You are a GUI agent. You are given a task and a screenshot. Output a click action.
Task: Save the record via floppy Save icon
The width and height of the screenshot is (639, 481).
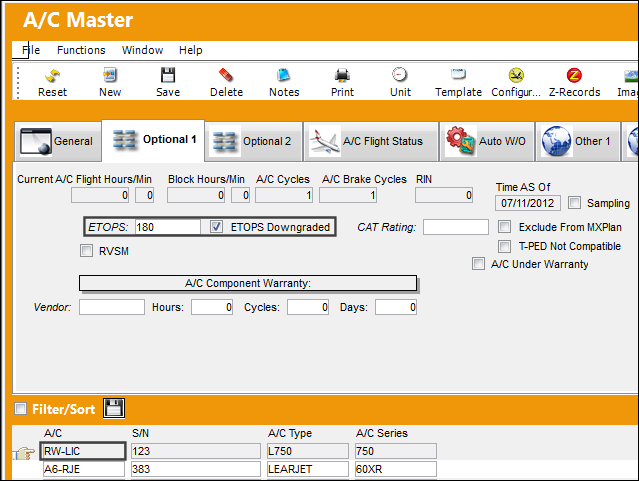pyautogui.click(x=168, y=75)
